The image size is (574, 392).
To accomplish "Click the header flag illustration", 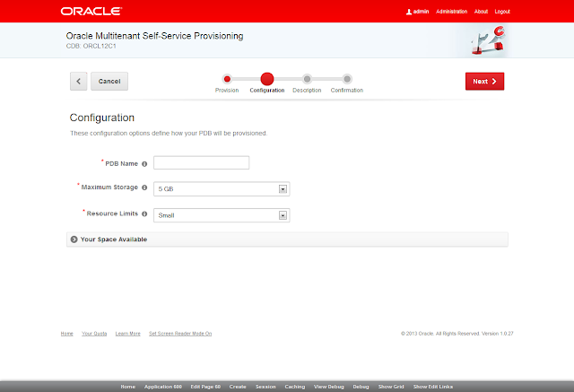I will (488, 40).
